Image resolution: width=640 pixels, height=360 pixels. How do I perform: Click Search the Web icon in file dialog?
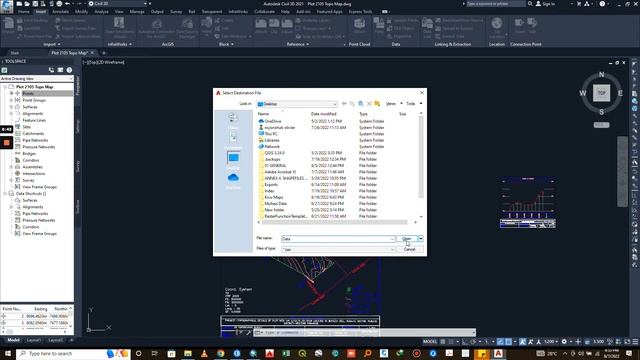tap(361, 104)
